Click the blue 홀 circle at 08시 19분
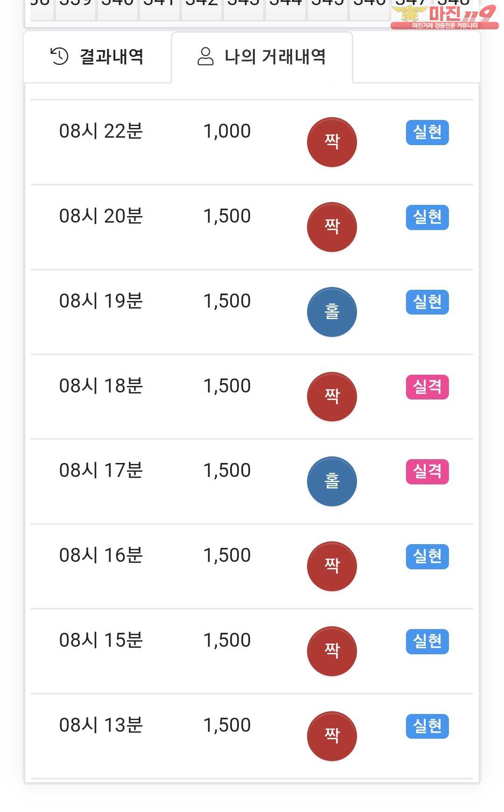This screenshot has height=812, width=504. coord(332,312)
